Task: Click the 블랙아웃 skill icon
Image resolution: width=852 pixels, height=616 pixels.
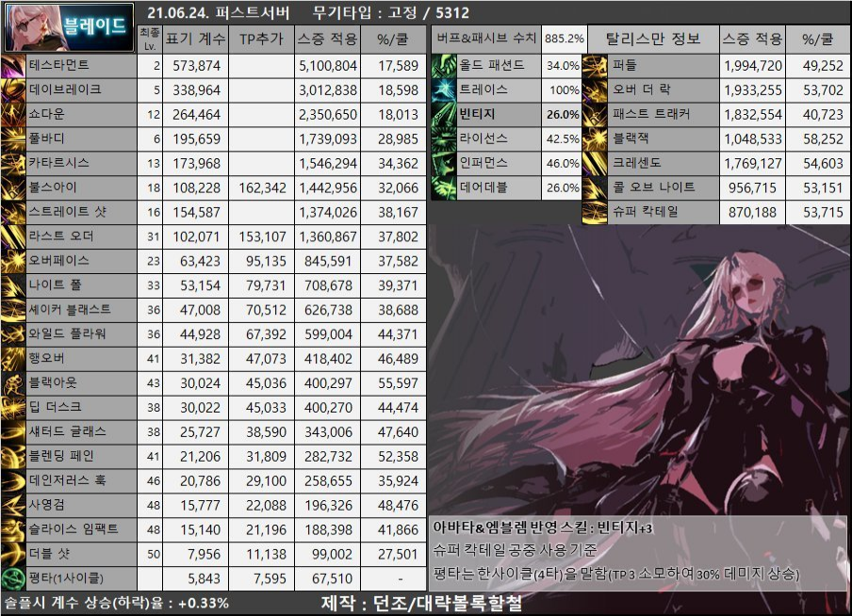Action: coord(13,383)
